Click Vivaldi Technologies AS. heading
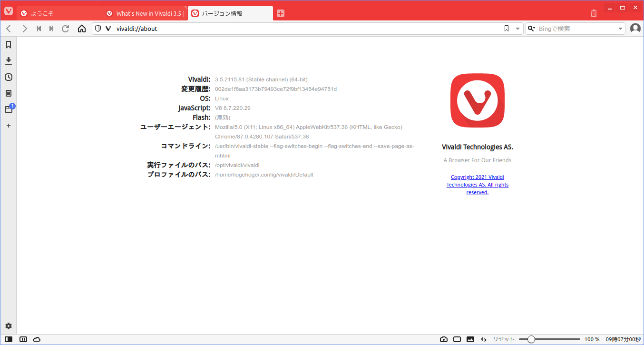The image size is (644, 345). pos(478,147)
